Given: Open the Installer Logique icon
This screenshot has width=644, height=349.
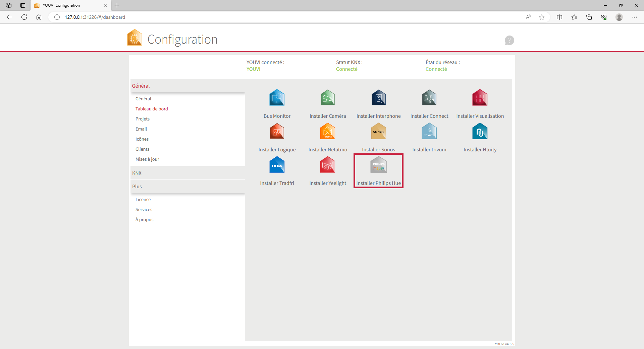Looking at the screenshot, I should pos(277,132).
